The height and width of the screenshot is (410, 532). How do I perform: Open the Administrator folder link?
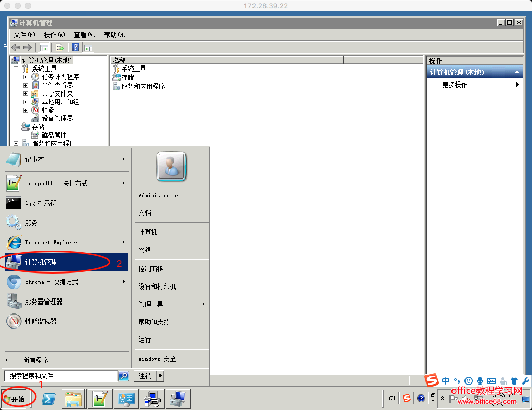coord(158,196)
